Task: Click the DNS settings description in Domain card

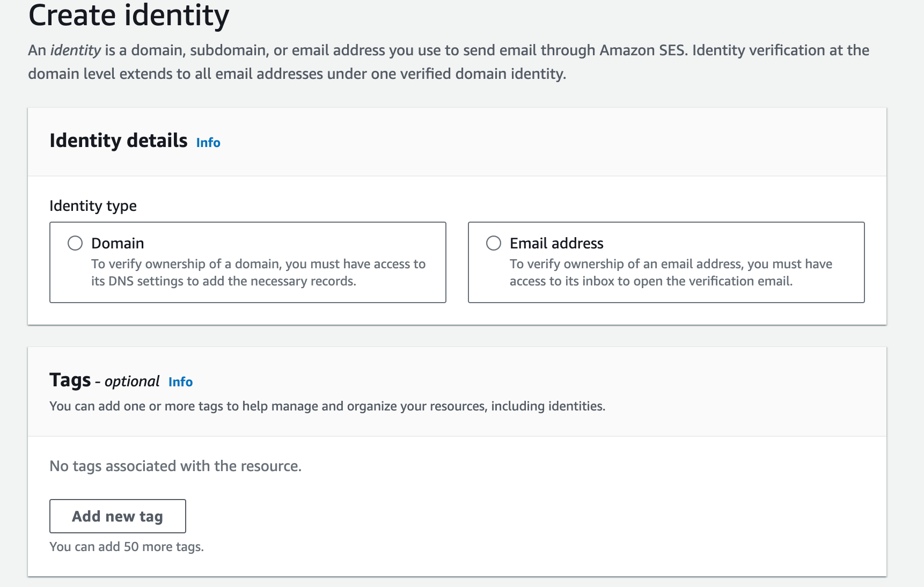Action: pyautogui.click(x=258, y=273)
